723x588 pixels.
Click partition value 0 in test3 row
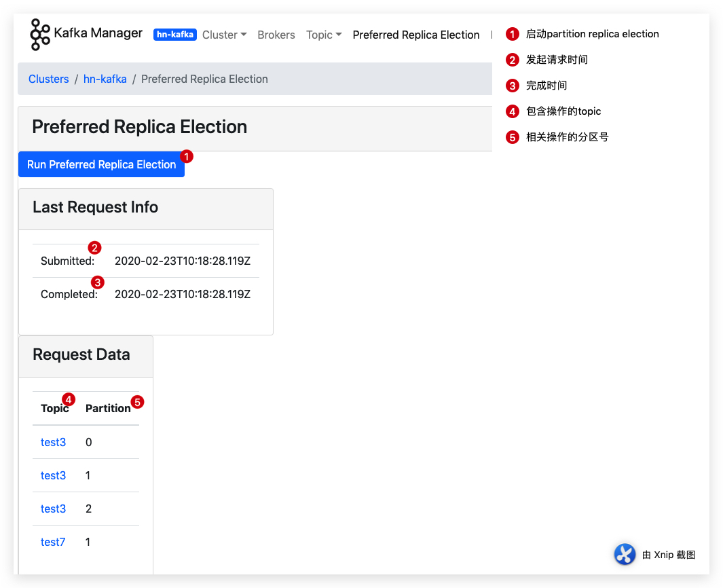tap(88, 442)
